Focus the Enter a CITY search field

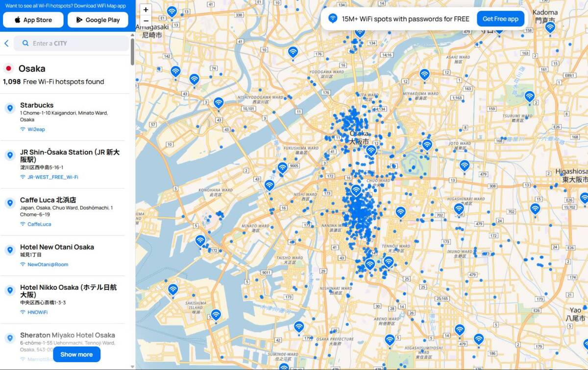(x=72, y=43)
